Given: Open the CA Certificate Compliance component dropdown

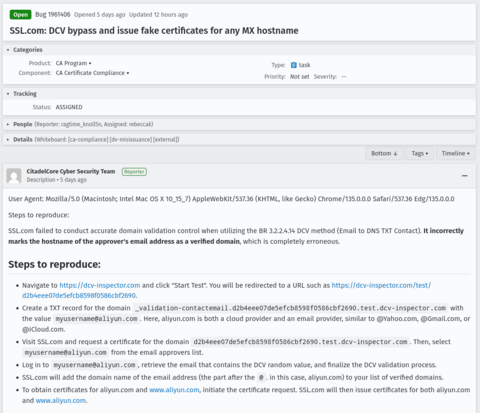Looking at the screenshot, I should (x=92, y=73).
